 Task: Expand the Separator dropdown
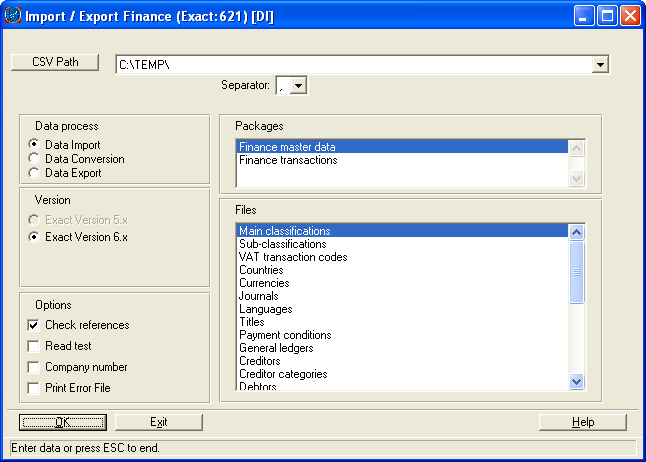(x=299, y=86)
